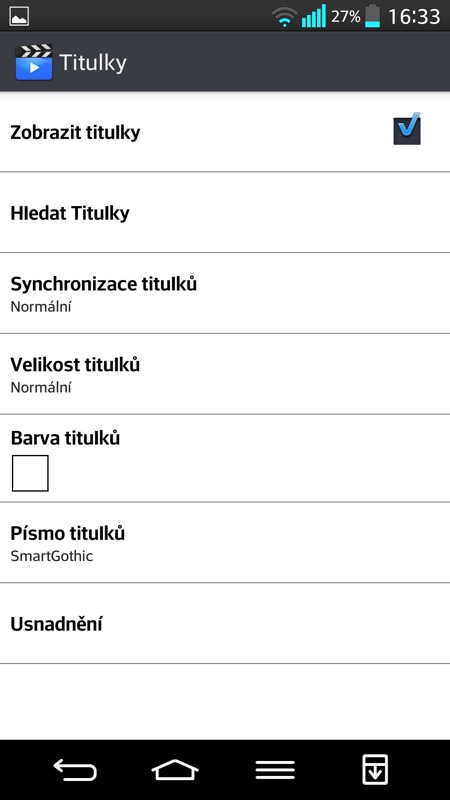Screen dimensions: 450x800
Task: Open the Menu navigation button
Action: 275,769
